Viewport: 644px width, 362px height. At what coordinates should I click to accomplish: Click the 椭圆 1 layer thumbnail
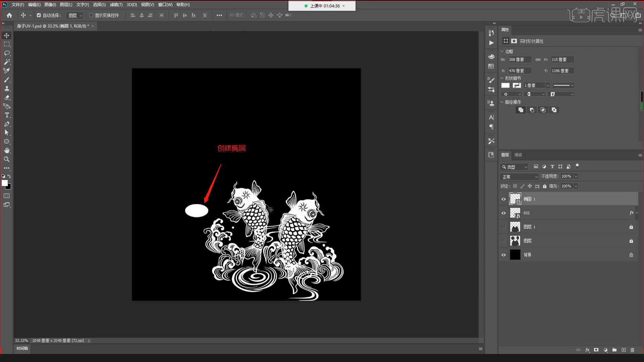[515, 199]
